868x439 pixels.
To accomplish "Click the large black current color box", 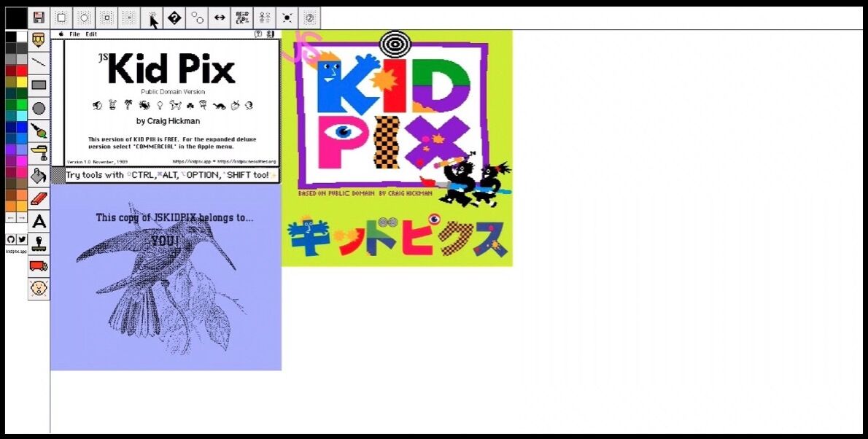I will click(16, 18).
